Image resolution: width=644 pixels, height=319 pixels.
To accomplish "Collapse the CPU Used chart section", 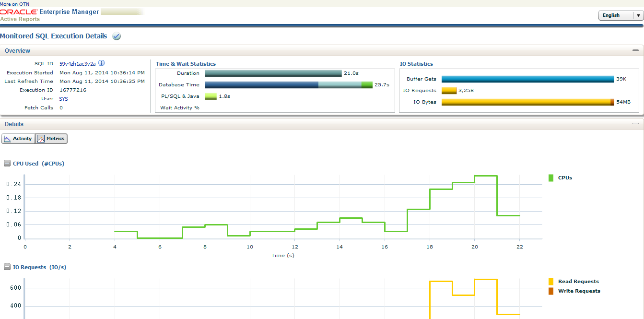I will pyautogui.click(x=7, y=163).
